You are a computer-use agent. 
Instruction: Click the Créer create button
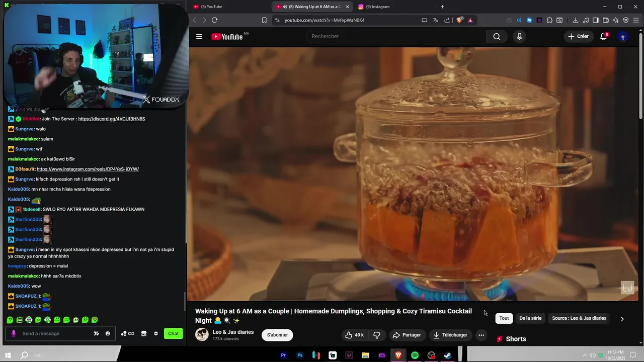pyautogui.click(x=578, y=36)
